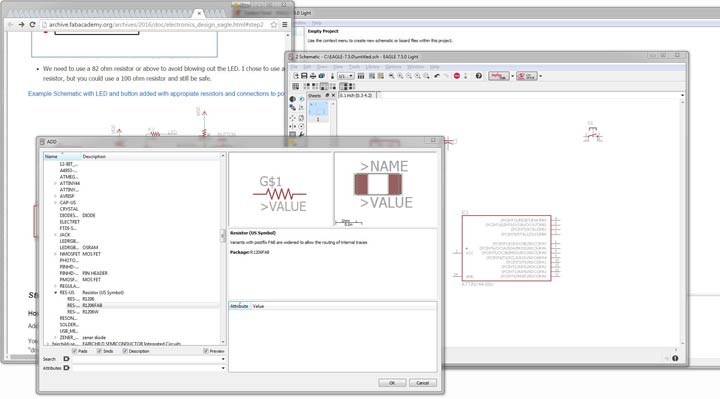Click the Help question mark icon
Viewport: 720px width, 399px height.
(x=479, y=76)
